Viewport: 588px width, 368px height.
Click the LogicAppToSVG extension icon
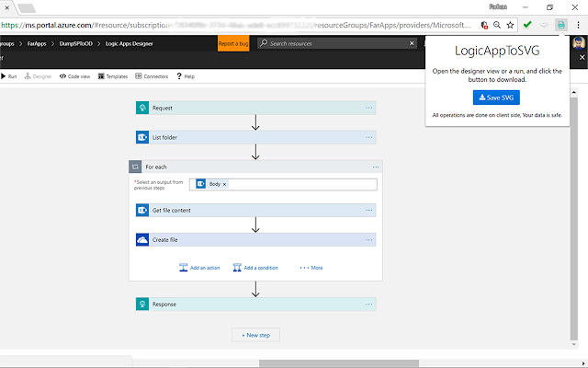click(561, 25)
